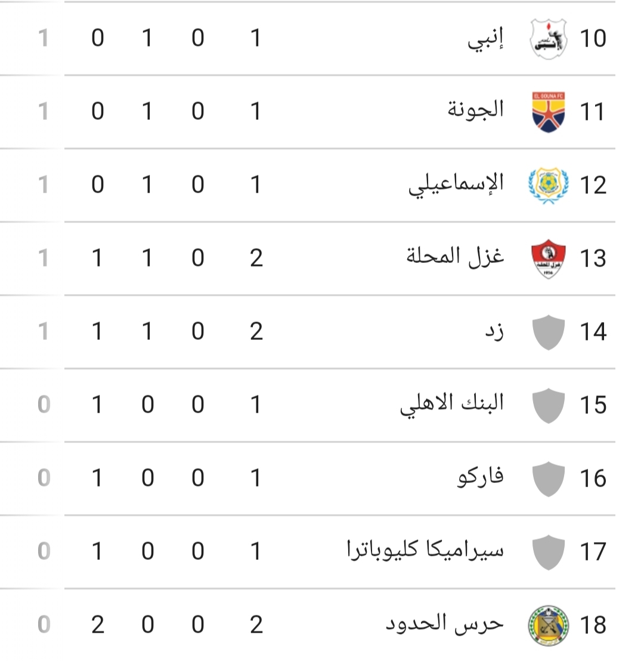
Task: Select the حرس الحدود team name
Action: 445,623
